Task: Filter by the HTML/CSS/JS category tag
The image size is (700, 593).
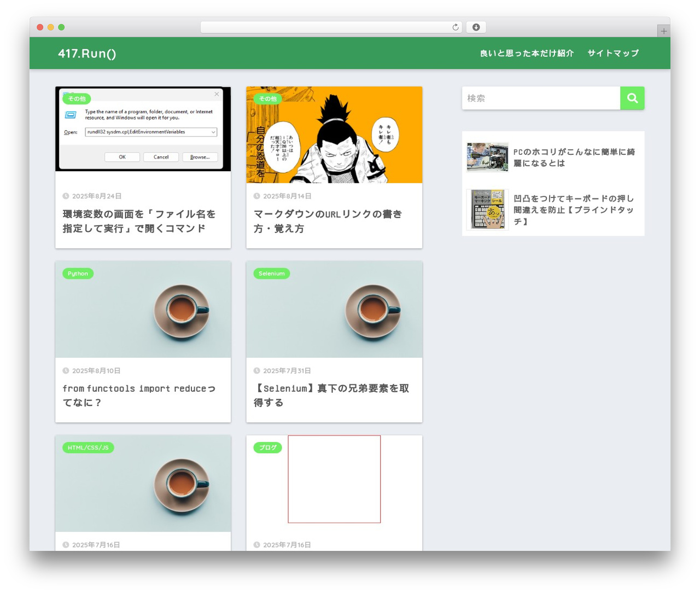Action: 88,447
